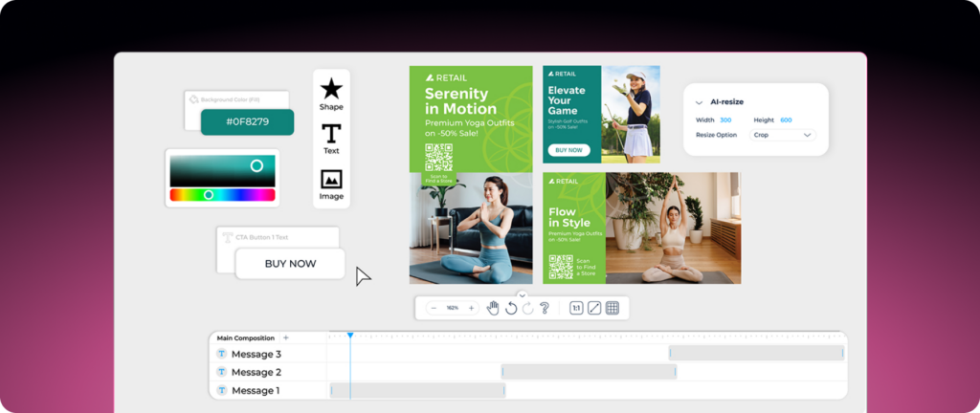Screen dimensions: 980x413
Task: Click the rainbow hue slider
Action: click(x=222, y=195)
